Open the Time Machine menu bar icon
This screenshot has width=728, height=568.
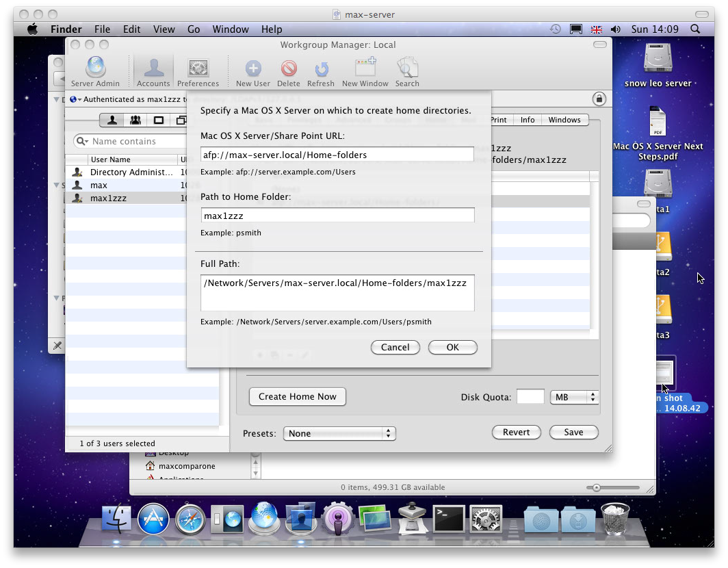click(556, 29)
